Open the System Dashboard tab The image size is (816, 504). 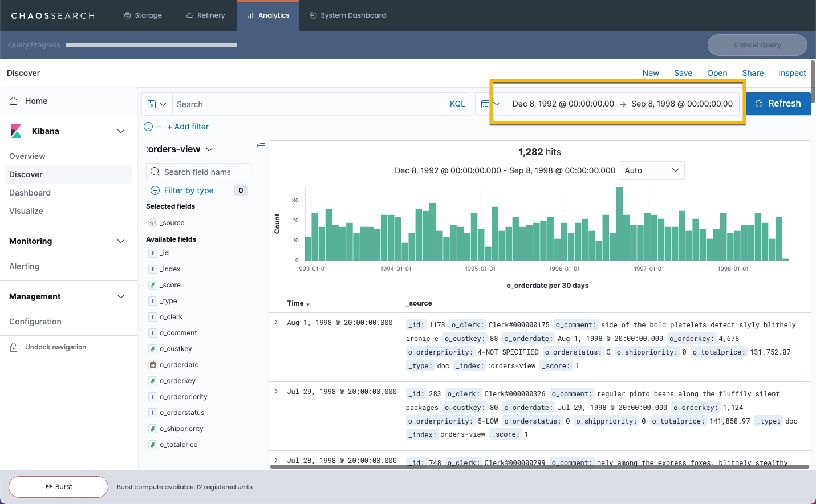click(348, 15)
